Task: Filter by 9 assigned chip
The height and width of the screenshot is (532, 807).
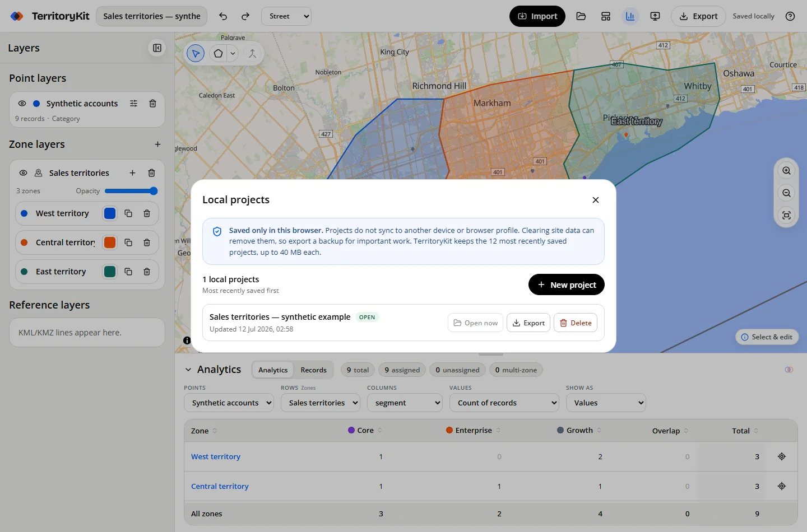Action: [x=402, y=370]
